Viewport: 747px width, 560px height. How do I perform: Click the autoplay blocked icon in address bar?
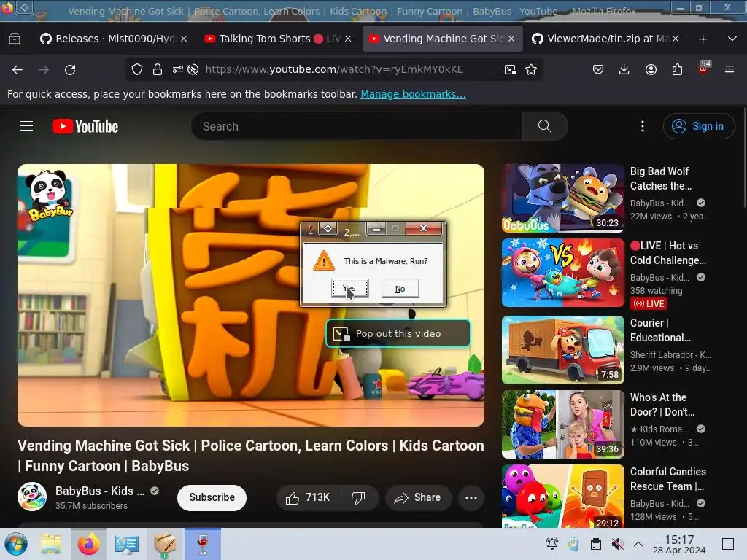[193, 69]
